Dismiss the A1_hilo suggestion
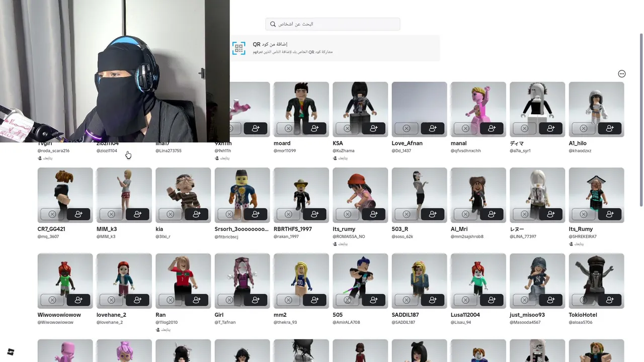The height and width of the screenshot is (362, 644). coord(584,129)
